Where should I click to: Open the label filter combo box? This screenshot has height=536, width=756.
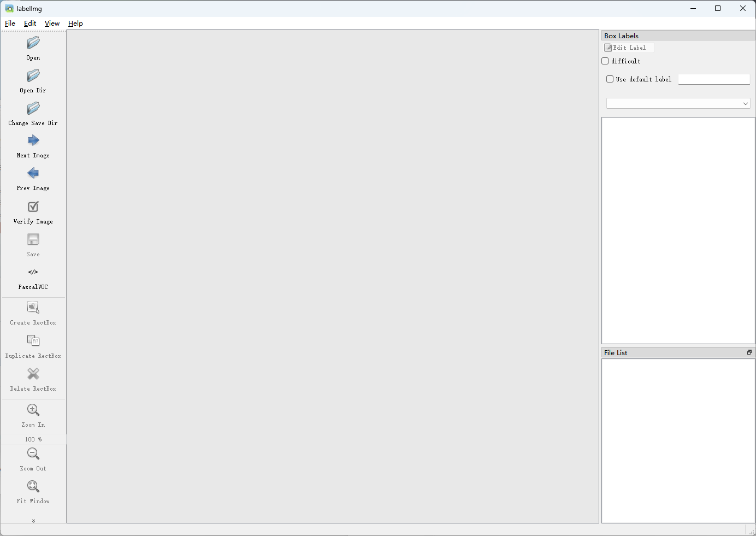[x=678, y=103]
